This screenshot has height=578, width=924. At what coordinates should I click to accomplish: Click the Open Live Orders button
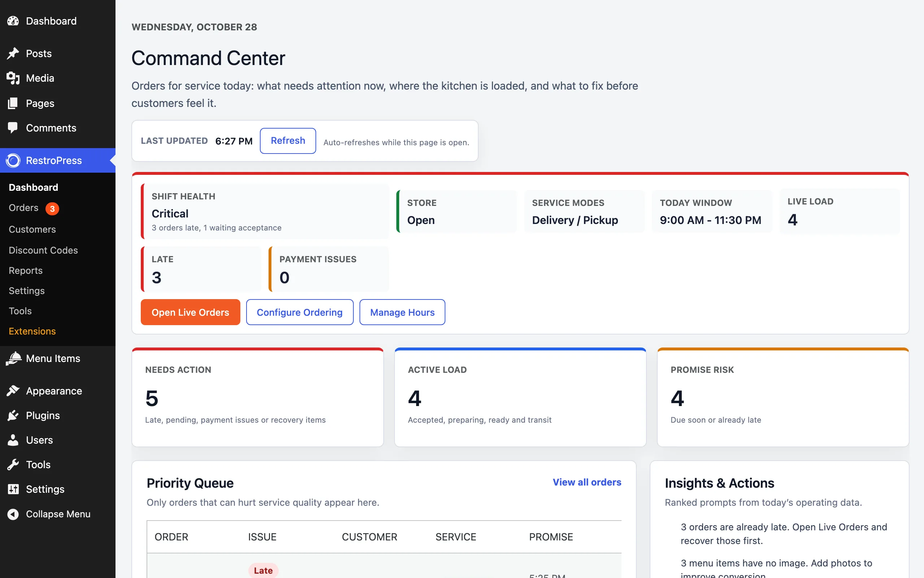(191, 312)
